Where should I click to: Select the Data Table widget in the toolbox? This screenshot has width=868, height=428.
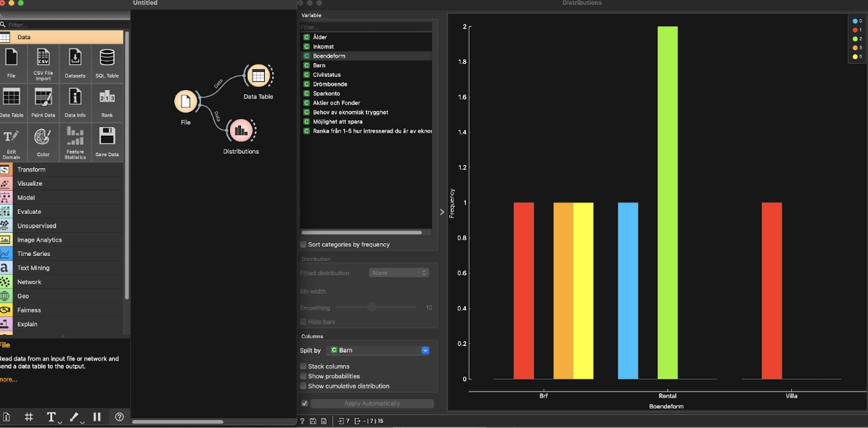click(11, 102)
